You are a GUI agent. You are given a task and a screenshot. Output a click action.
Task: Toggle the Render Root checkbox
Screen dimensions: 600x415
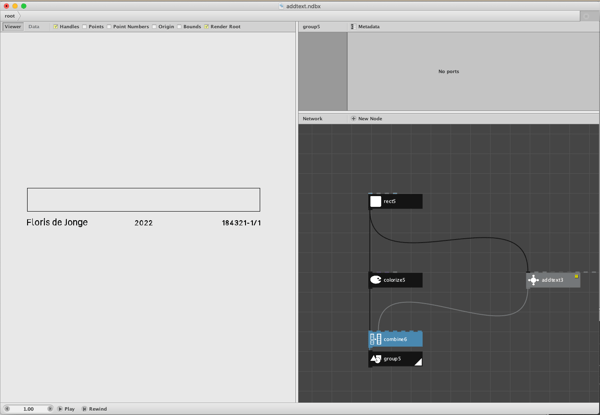[x=206, y=26]
